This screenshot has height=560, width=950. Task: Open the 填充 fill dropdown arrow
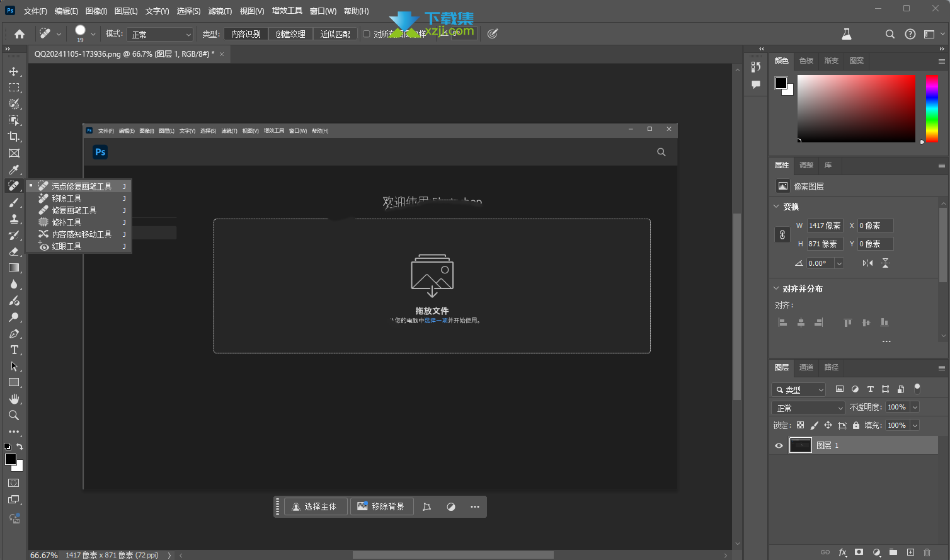(915, 425)
